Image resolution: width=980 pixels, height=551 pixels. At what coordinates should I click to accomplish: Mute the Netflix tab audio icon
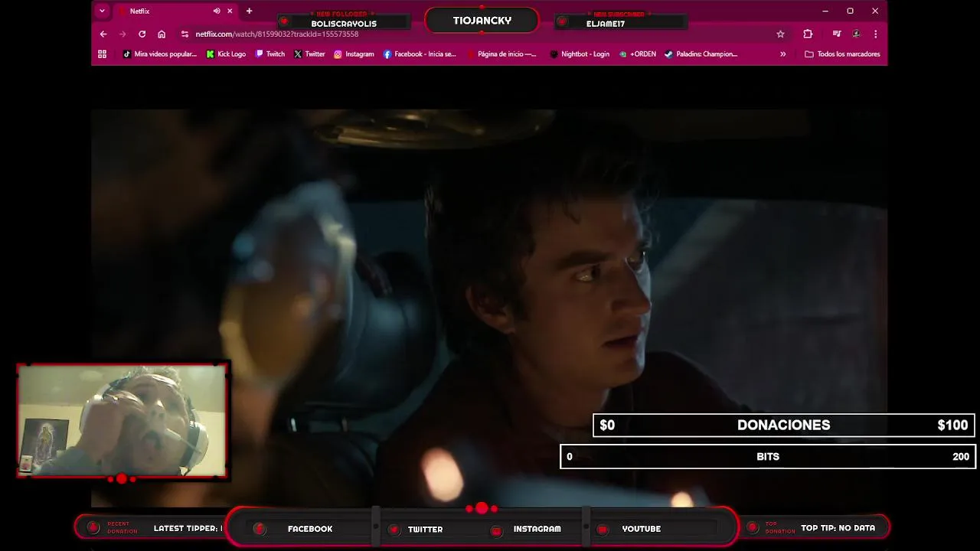tap(217, 11)
